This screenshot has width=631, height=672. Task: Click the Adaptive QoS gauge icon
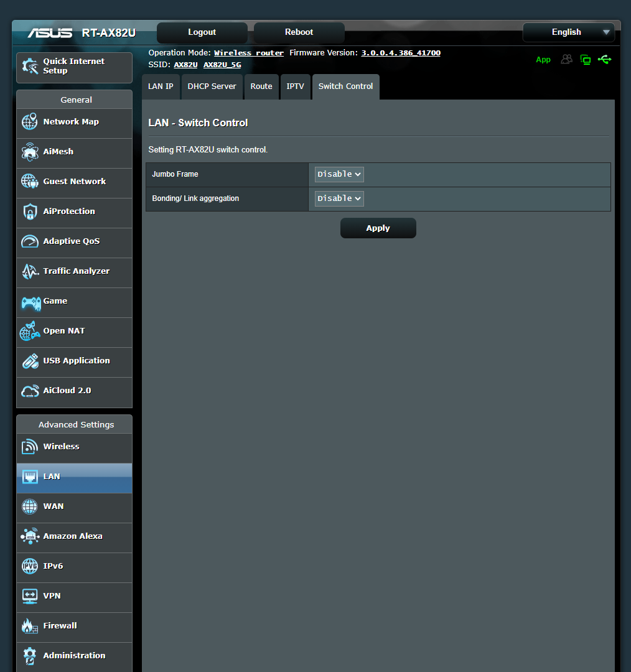click(30, 241)
